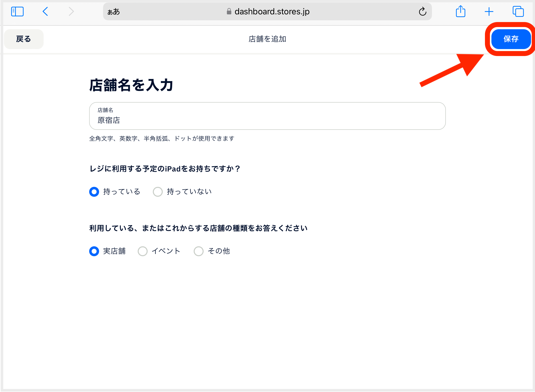535x392 pixels.
Task: Open the Safari share sheet
Action: click(x=461, y=11)
